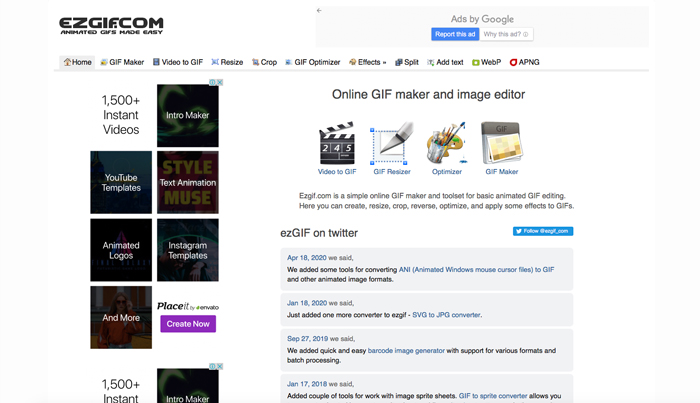
Task: Click the 1,500+ Instant Videos ad text
Action: click(121, 115)
